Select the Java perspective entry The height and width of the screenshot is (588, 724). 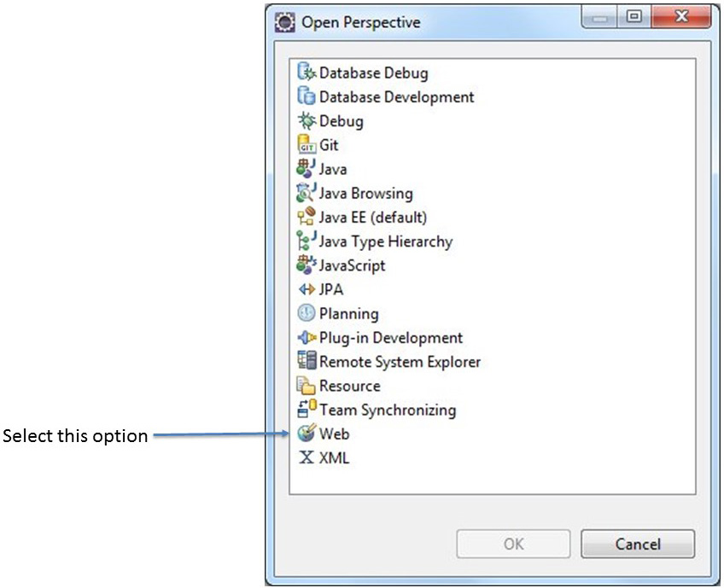point(332,170)
